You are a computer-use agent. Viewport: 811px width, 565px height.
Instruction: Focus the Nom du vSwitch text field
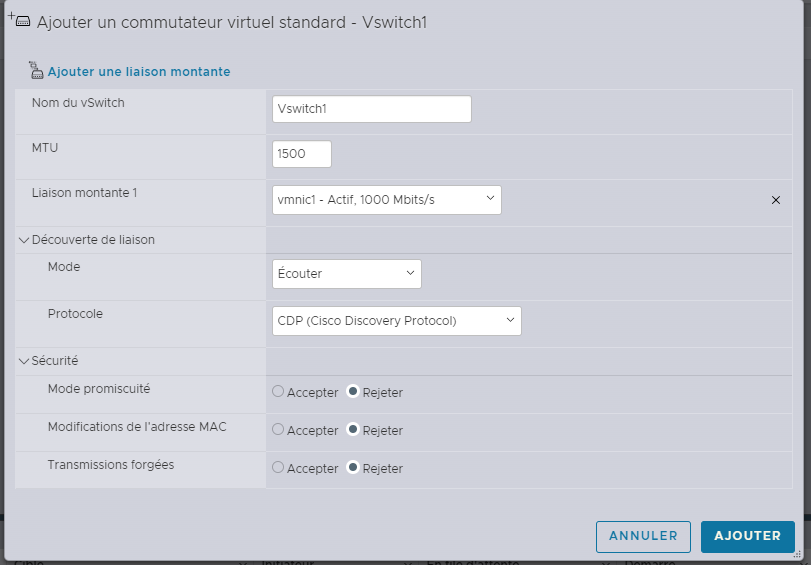pos(371,109)
